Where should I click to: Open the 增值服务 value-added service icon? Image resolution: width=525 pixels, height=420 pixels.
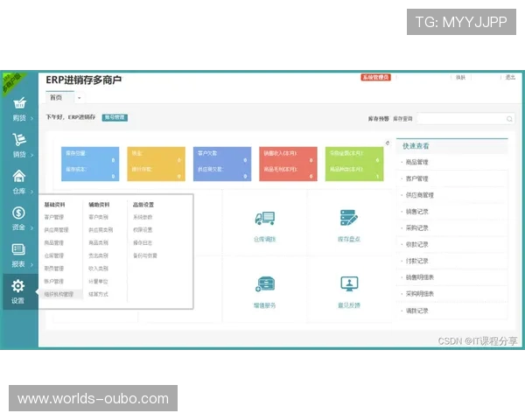(x=265, y=284)
